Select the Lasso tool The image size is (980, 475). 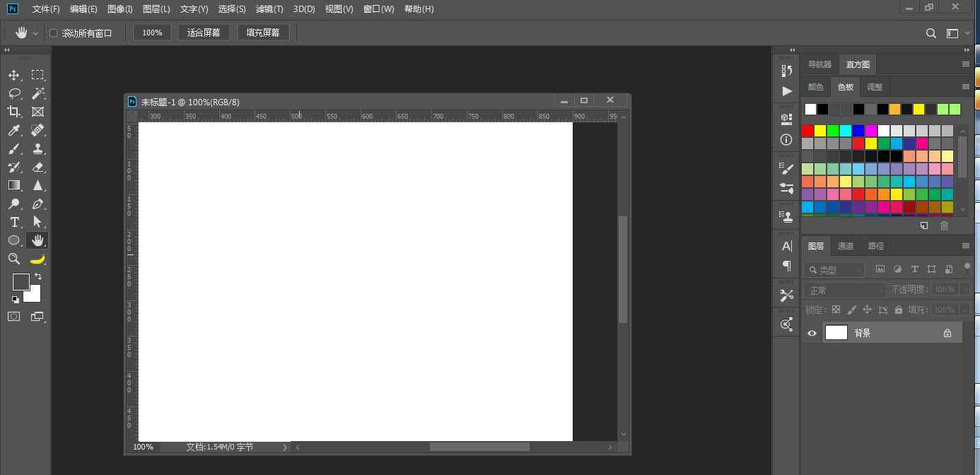14,93
